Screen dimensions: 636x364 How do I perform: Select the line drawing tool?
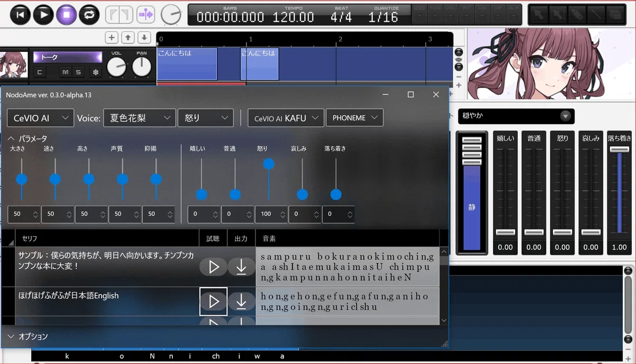pyautogui.click(x=596, y=14)
